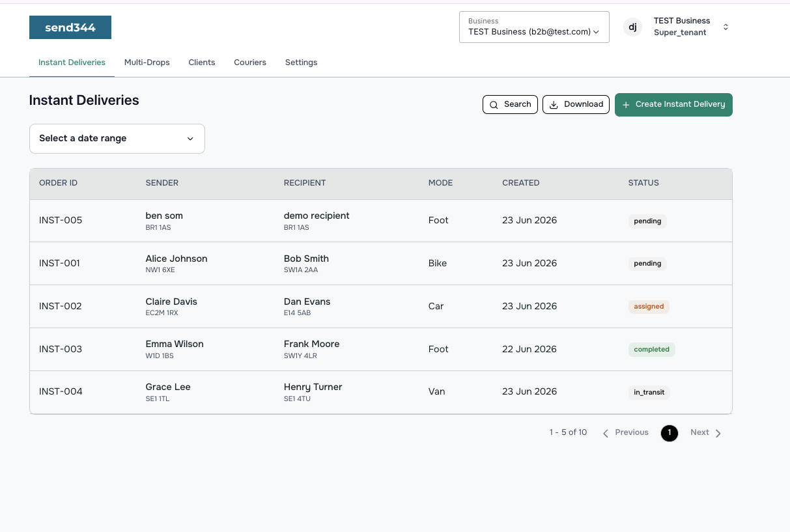
Task: Click the Search button
Action: point(510,104)
